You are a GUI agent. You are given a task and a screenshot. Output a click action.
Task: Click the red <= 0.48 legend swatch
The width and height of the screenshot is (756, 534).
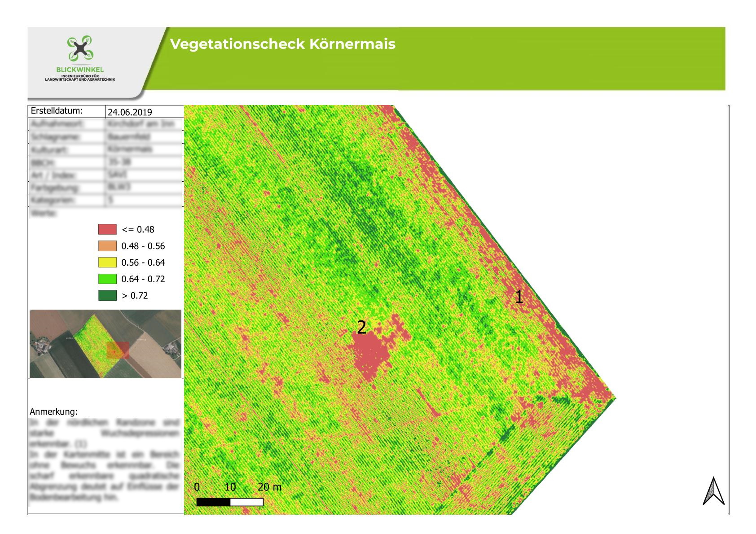click(x=107, y=229)
